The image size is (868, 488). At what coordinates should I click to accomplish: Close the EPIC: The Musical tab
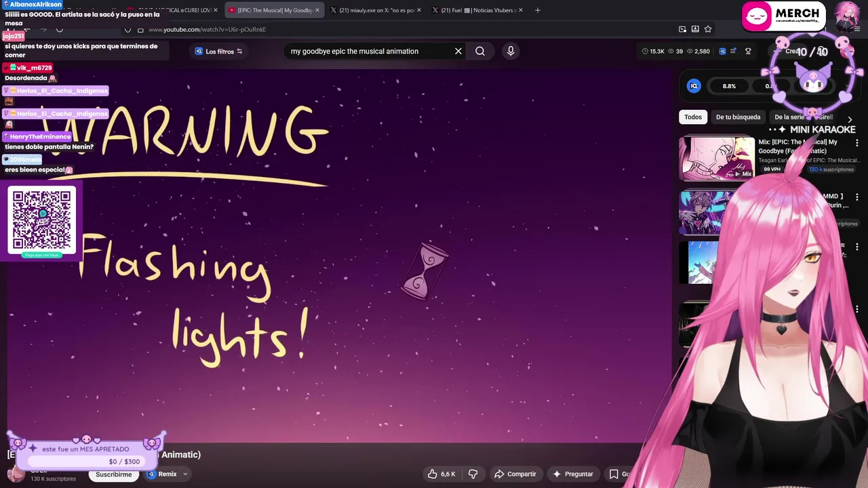[317, 10]
